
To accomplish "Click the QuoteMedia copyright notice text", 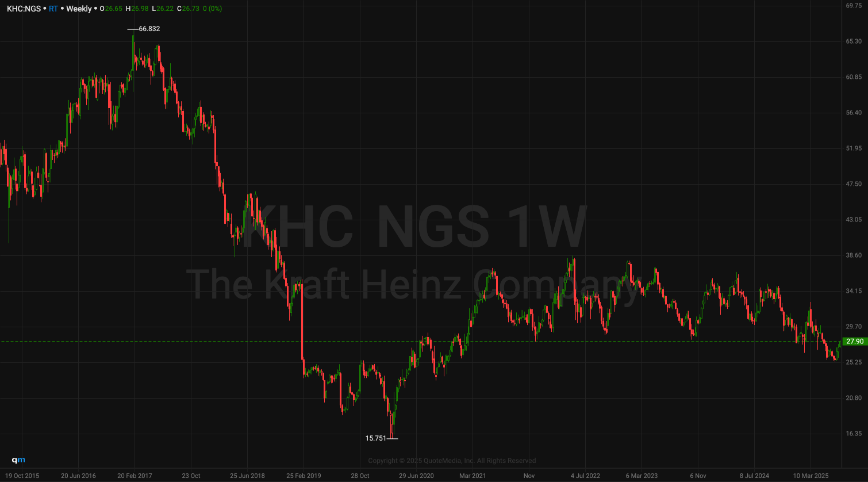I will pyautogui.click(x=452, y=461).
